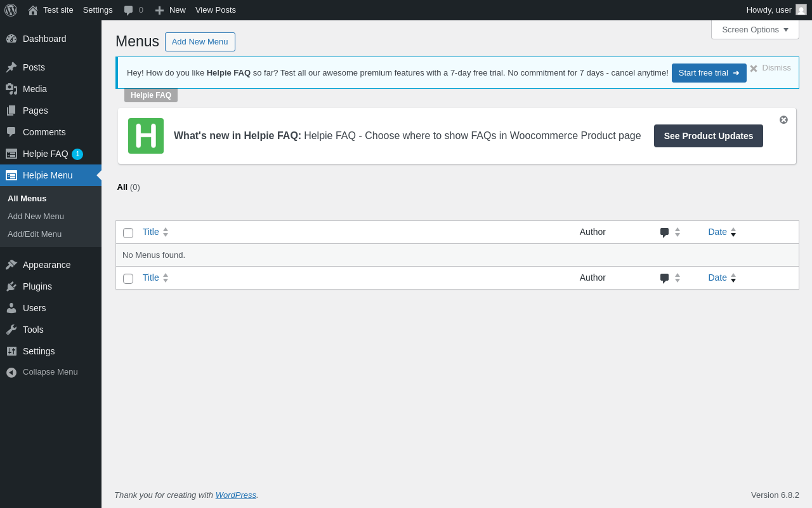Expand the Screen Options panel

point(755,29)
